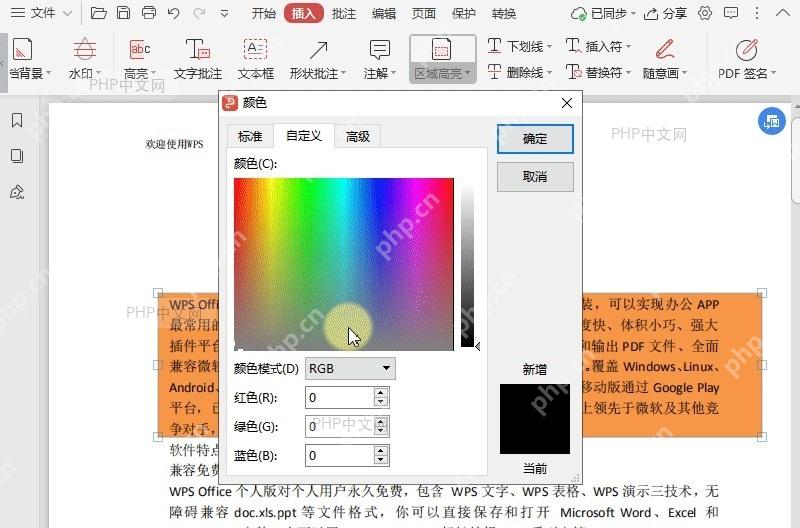The width and height of the screenshot is (800, 528).
Task: Open the 随意画 dropdown arrow
Action: (x=684, y=73)
